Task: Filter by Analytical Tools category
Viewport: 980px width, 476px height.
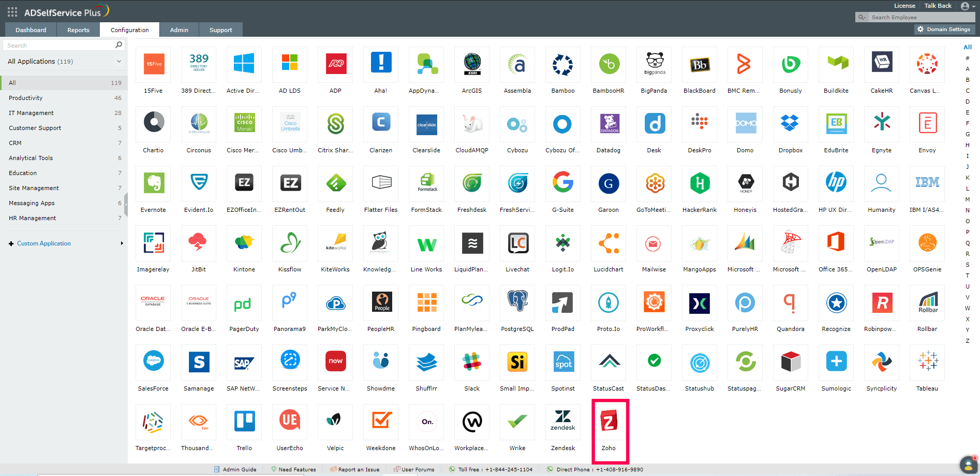Action: [x=64, y=158]
